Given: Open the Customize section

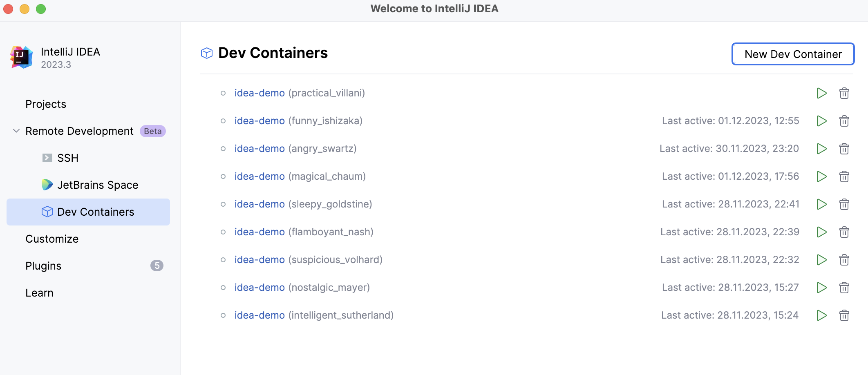Looking at the screenshot, I should click(52, 239).
